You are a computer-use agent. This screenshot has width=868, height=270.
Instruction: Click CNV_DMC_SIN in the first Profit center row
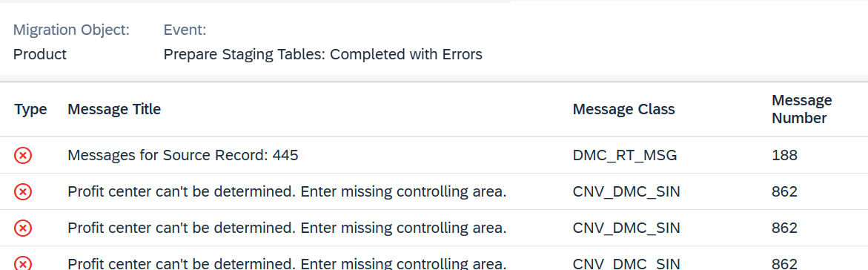(626, 192)
